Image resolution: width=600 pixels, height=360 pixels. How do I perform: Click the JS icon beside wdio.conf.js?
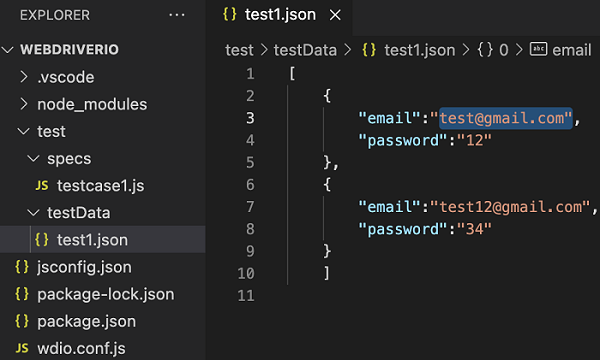tap(22, 348)
